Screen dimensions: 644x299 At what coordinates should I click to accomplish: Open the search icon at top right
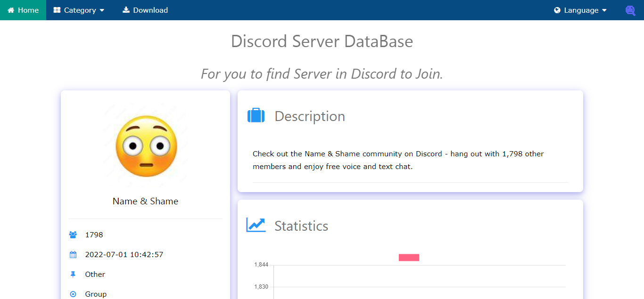(630, 10)
